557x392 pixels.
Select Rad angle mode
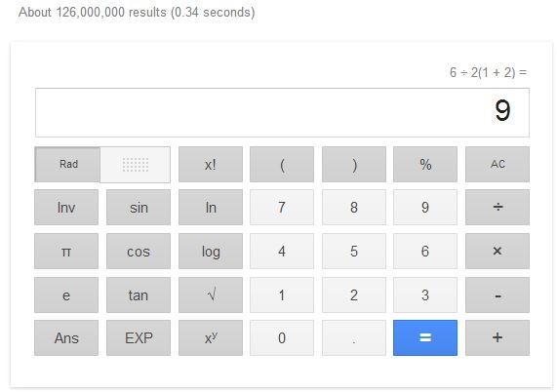(68, 165)
